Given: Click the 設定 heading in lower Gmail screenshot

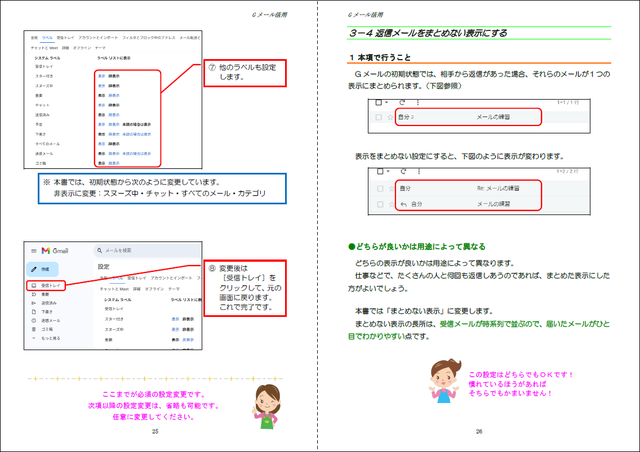Looking at the screenshot, I should click(x=104, y=267).
